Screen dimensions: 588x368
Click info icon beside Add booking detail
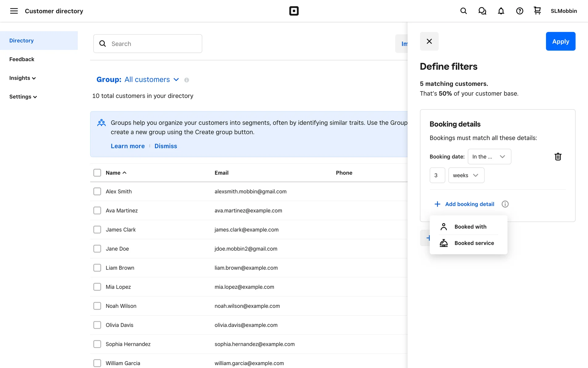(505, 204)
